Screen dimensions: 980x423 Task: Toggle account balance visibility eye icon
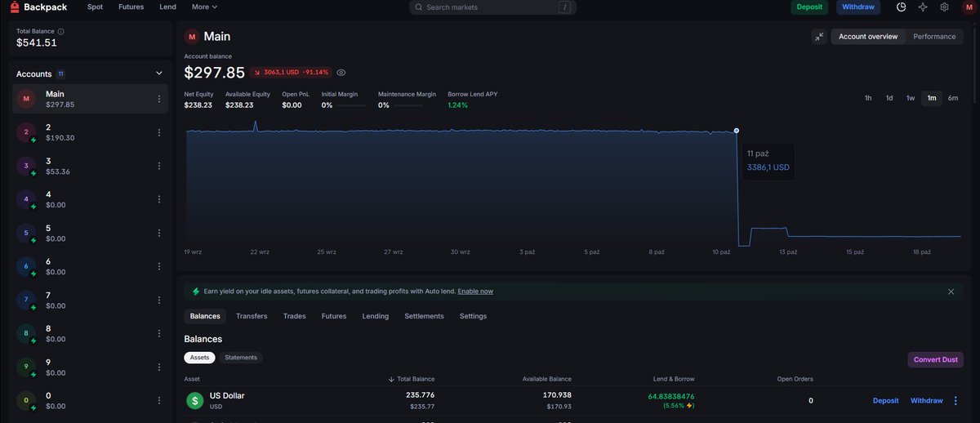coord(341,72)
